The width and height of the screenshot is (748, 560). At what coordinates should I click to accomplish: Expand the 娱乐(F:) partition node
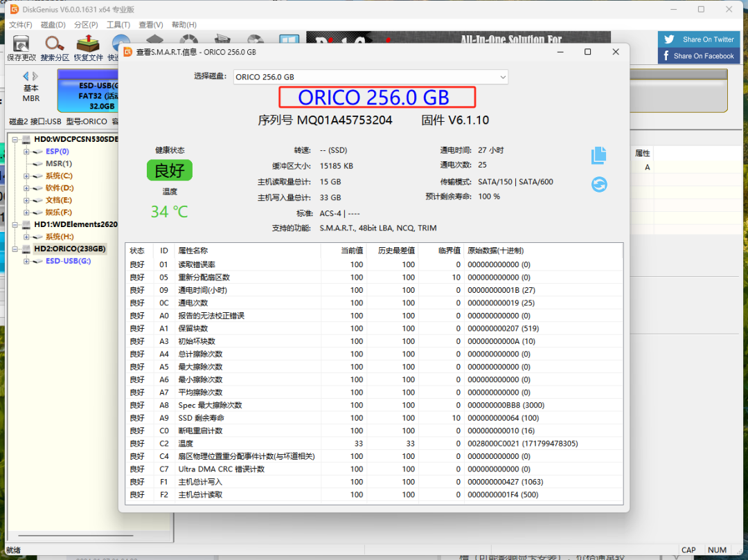26,213
